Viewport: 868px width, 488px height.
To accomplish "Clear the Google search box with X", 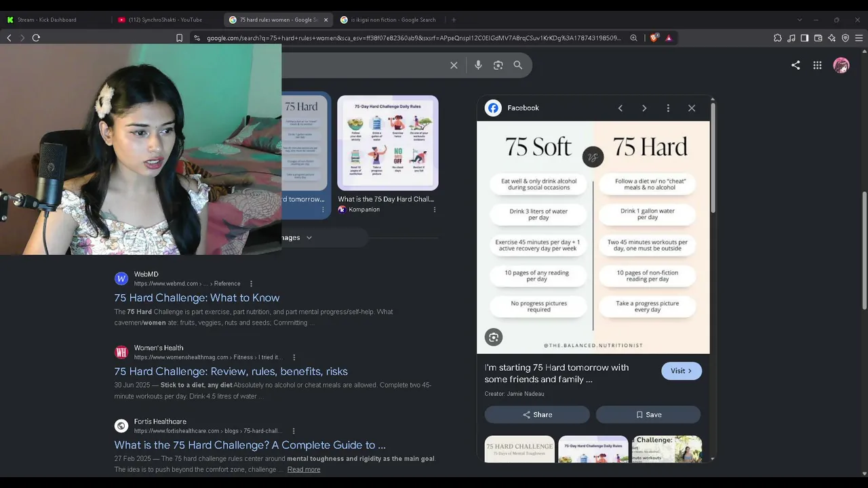I will [x=454, y=65].
